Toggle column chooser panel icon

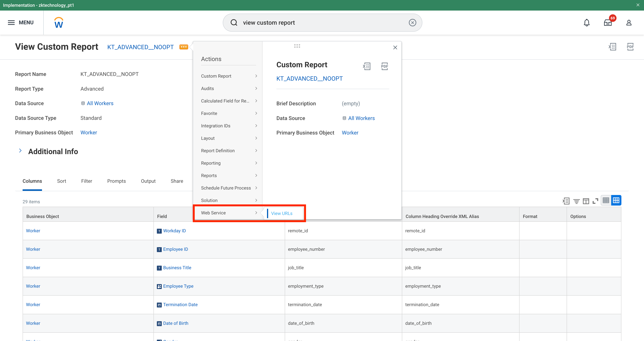pos(586,201)
